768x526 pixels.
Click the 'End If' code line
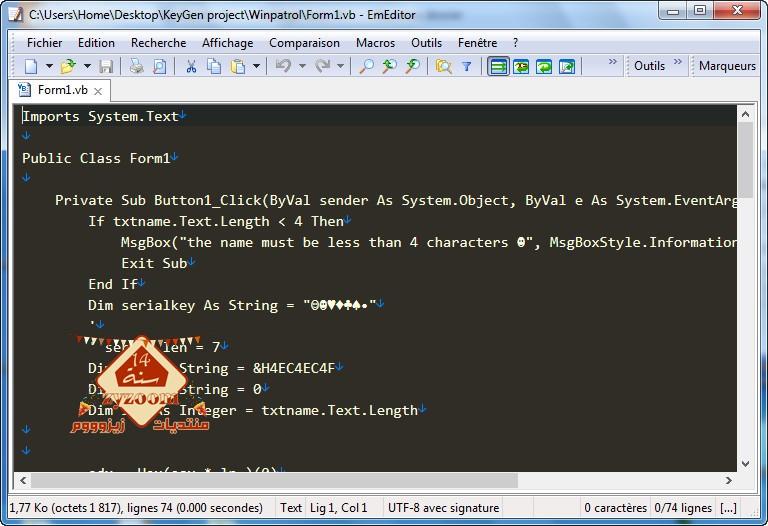(x=113, y=284)
